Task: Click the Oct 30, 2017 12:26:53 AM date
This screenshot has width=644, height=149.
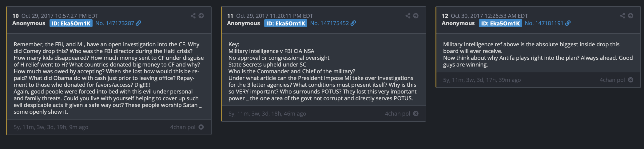Action: point(489,16)
